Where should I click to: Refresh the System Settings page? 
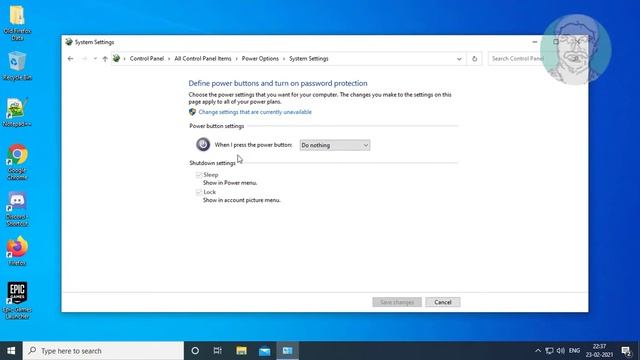pos(474,59)
